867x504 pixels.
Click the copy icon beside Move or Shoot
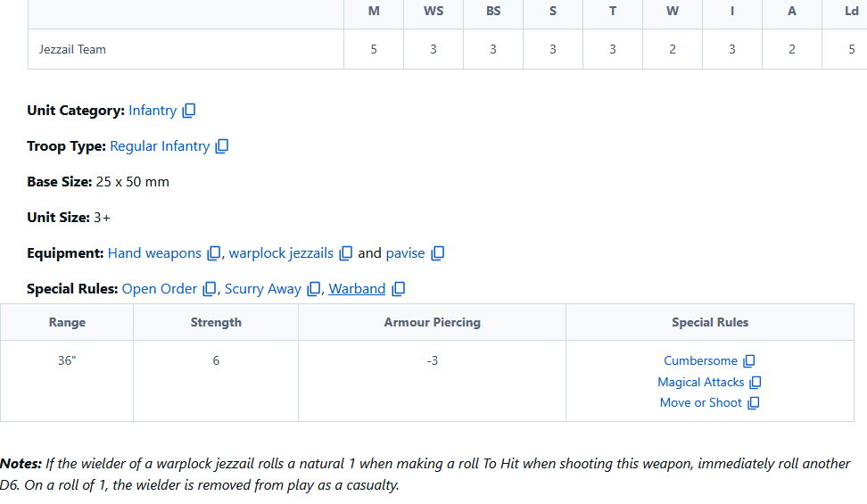tap(753, 403)
